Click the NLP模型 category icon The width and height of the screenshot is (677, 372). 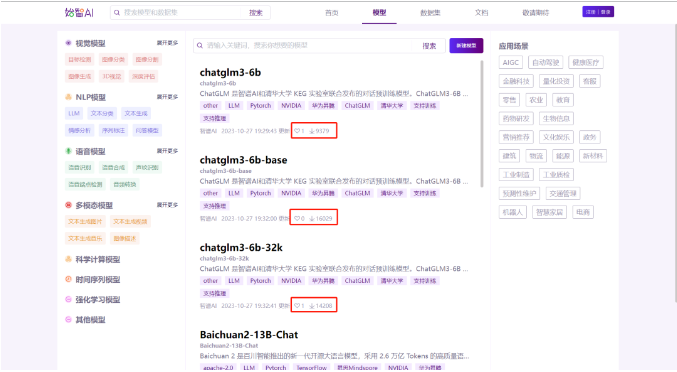tap(68, 97)
